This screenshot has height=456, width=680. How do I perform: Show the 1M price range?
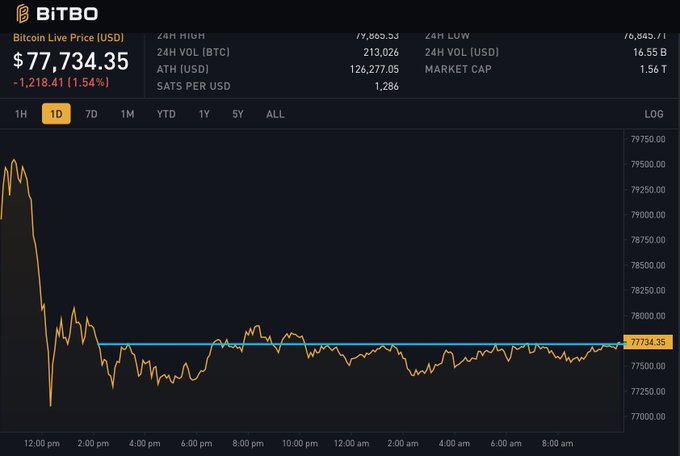[x=127, y=114]
